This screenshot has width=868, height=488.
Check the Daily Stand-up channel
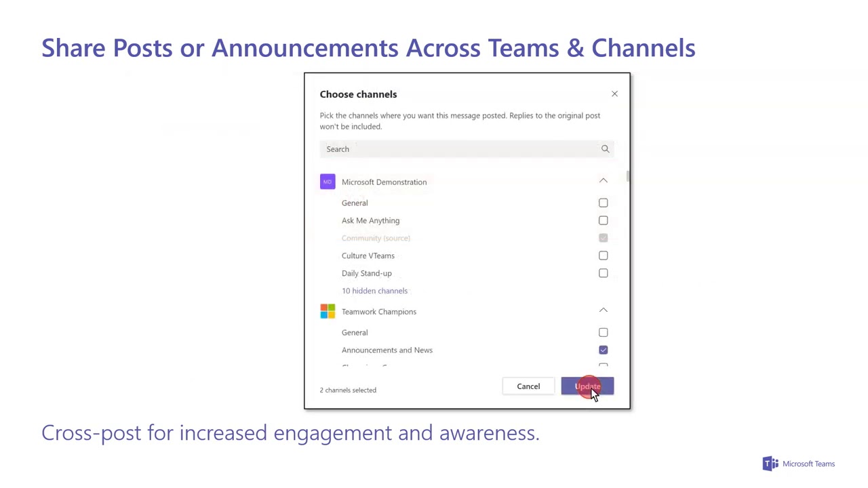(x=603, y=273)
